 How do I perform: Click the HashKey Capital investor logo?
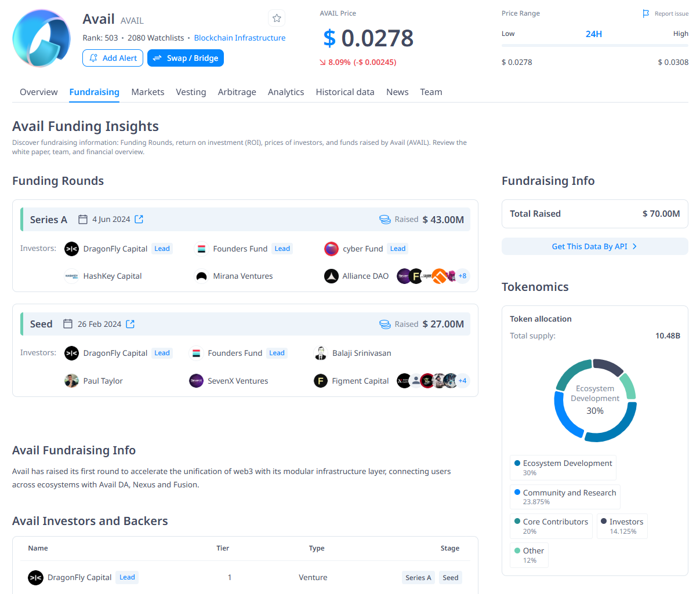point(71,276)
